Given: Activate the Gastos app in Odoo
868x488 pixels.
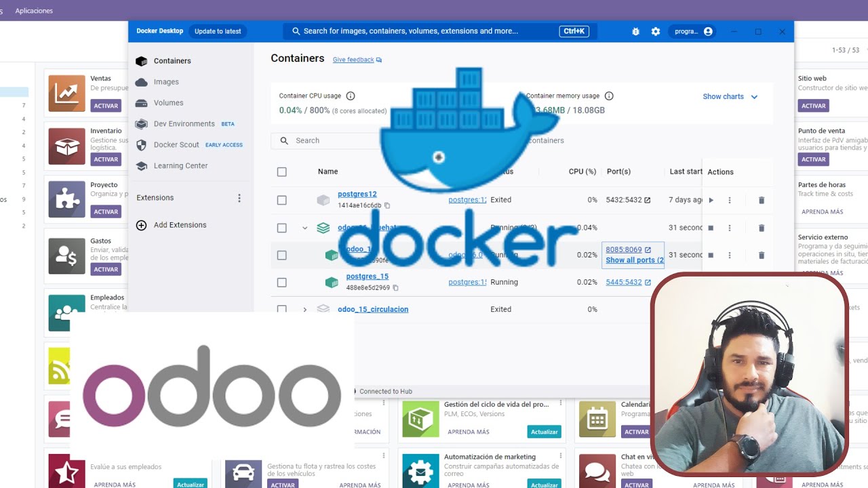Looking at the screenshot, I should 106,269.
